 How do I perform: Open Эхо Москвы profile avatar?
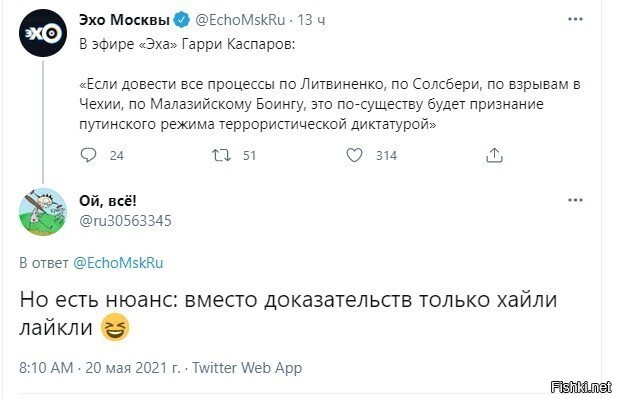click(43, 33)
